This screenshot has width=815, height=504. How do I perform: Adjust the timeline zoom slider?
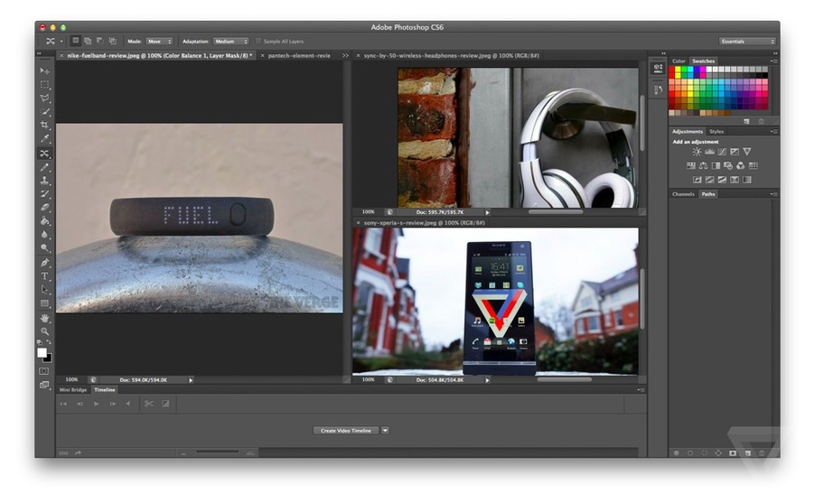(x=217, y=453)
